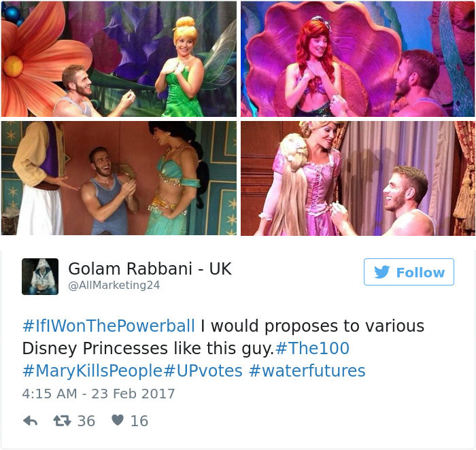Click the @AllMarketing24 handle
This screenshot has width=476, height=450.
(x=114, y=285)
